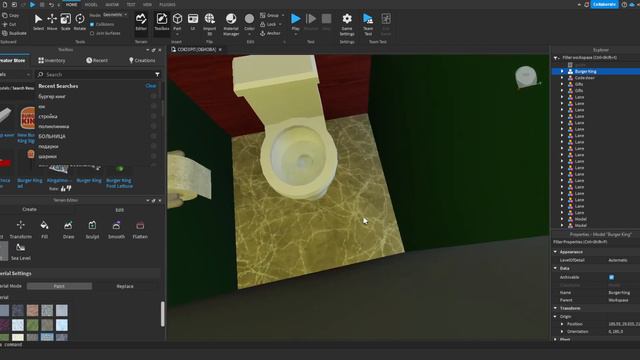The image size is (640, 360).
Task: Open the AVATAR ribbon tab
Action: (112, 4)
